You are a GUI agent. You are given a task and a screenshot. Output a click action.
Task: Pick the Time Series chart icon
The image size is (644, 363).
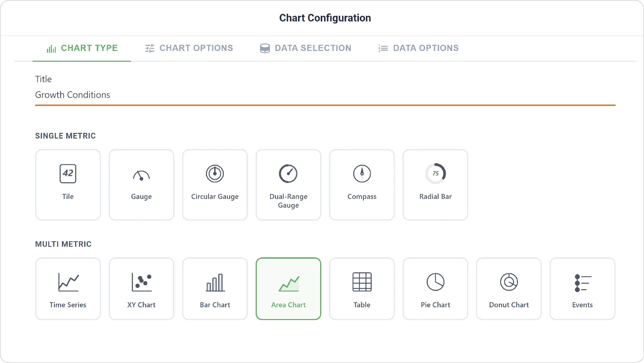pos(68,282)
